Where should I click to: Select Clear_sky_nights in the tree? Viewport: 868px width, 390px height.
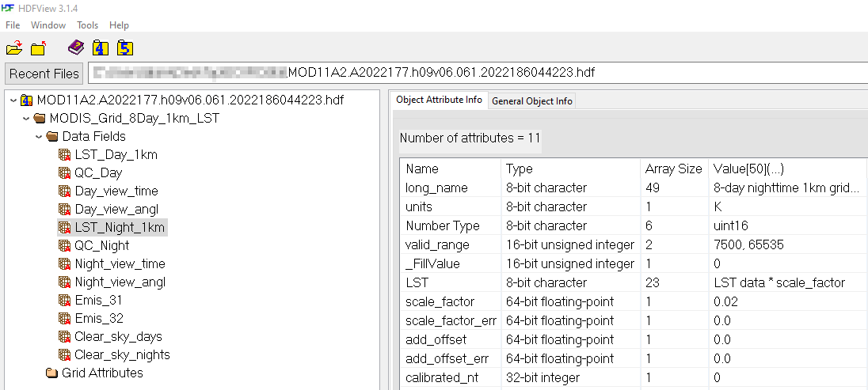122,355
